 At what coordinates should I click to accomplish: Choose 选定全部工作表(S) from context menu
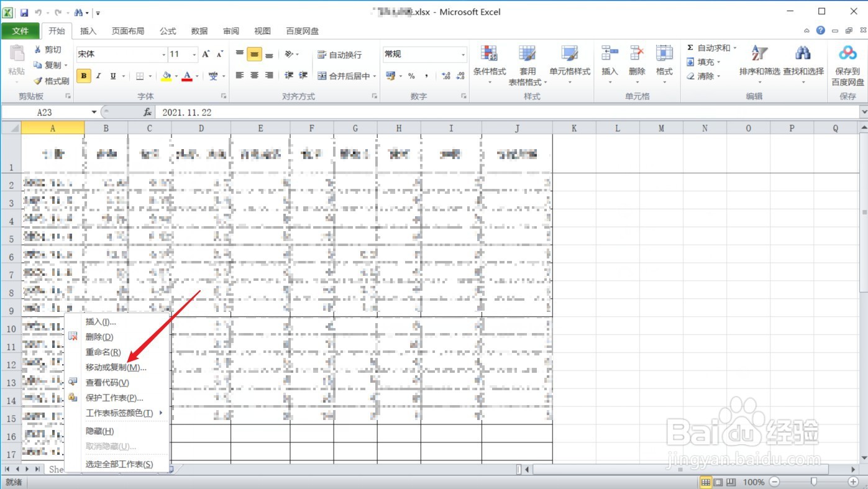point(117,464)
